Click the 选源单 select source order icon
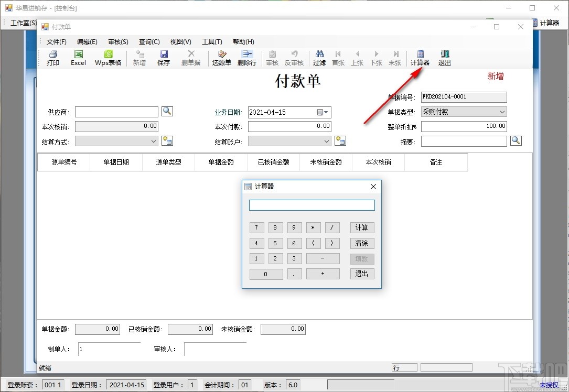This screenshot has height=392, width=569. pyautogui.click(x=221, y=58)
